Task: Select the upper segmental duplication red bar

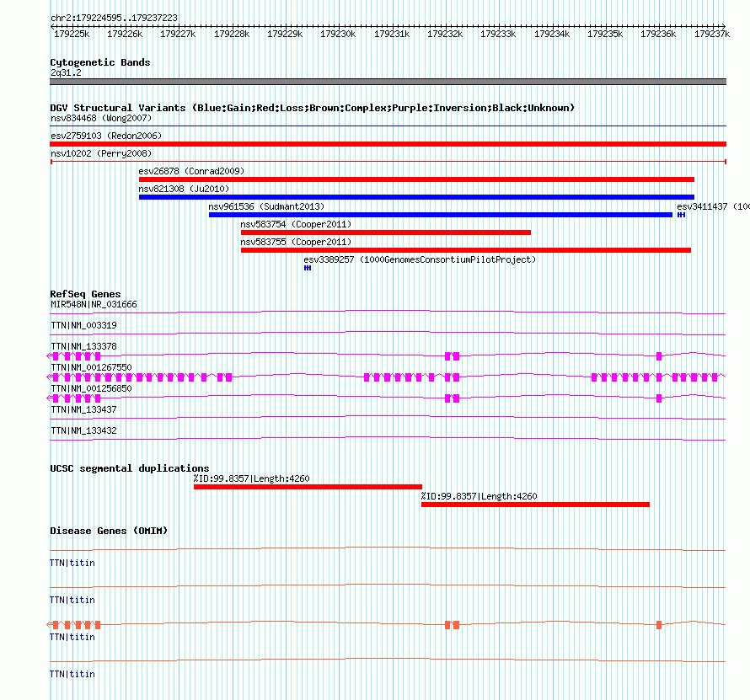Action: click(x=308, y=487)
